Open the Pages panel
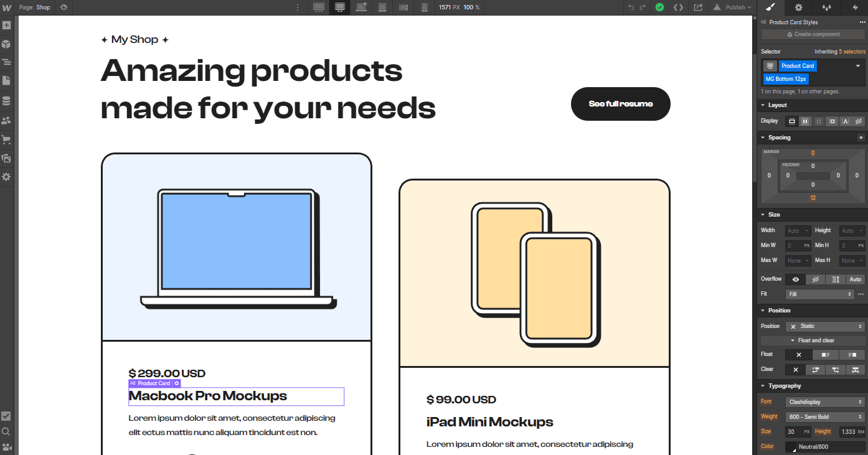Screen dimensions: 868x455 point(6,80)
